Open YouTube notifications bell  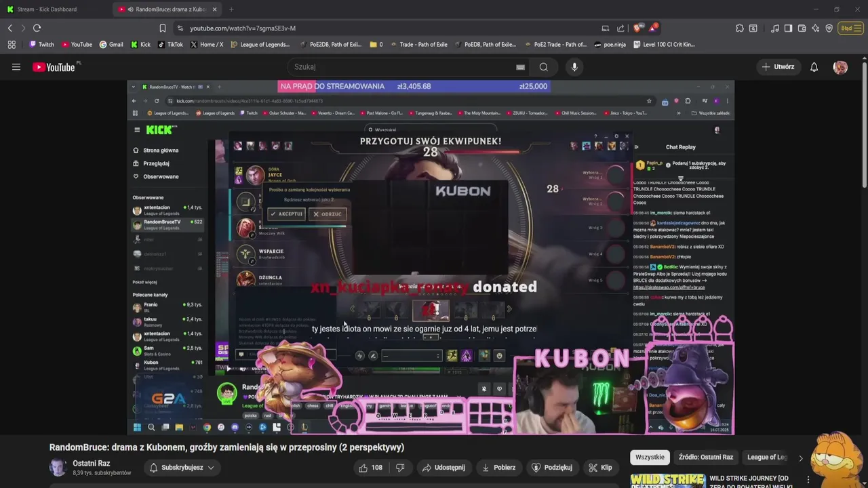coord(814,67)
